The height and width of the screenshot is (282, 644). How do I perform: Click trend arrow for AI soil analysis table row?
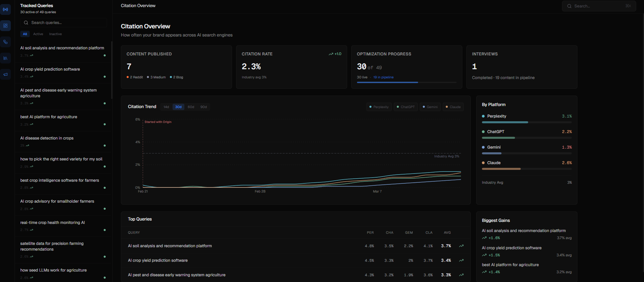pos(461,246)
